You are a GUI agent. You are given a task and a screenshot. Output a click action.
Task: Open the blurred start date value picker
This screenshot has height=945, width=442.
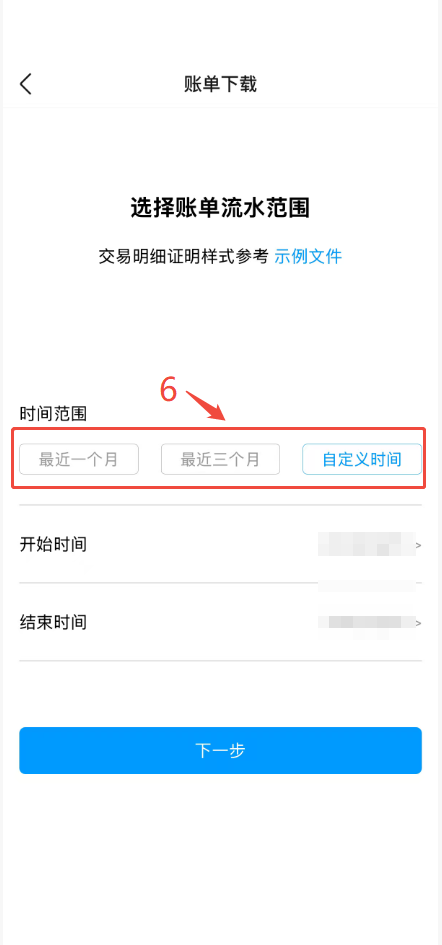tap(367, 544)
